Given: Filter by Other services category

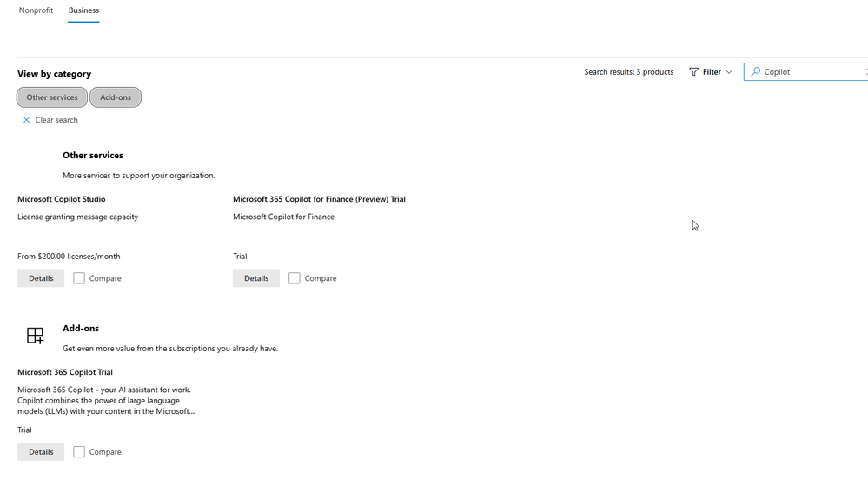Looking at the screenshot, I should [52, 97].
